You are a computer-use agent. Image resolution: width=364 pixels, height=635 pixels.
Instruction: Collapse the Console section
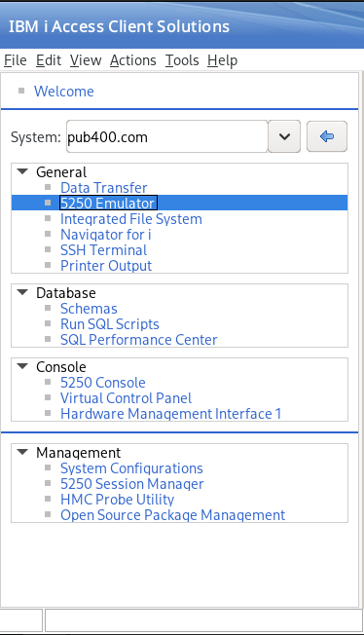[22, 366]
